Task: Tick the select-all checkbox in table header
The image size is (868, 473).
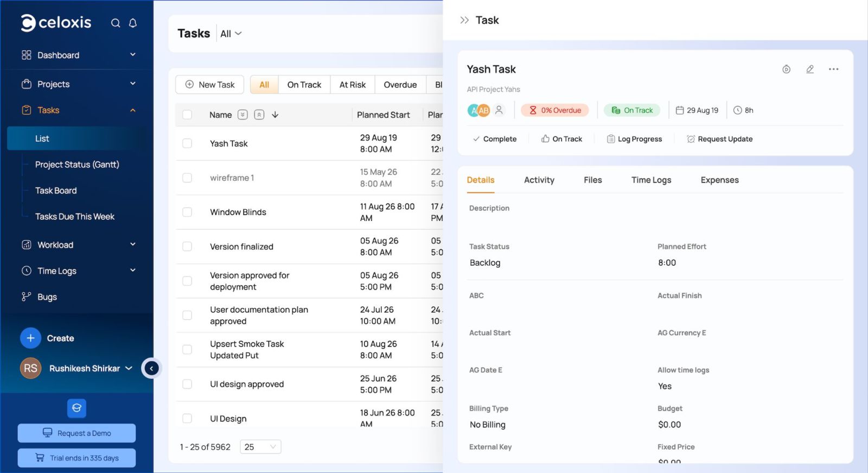Action: pos(187,115)
